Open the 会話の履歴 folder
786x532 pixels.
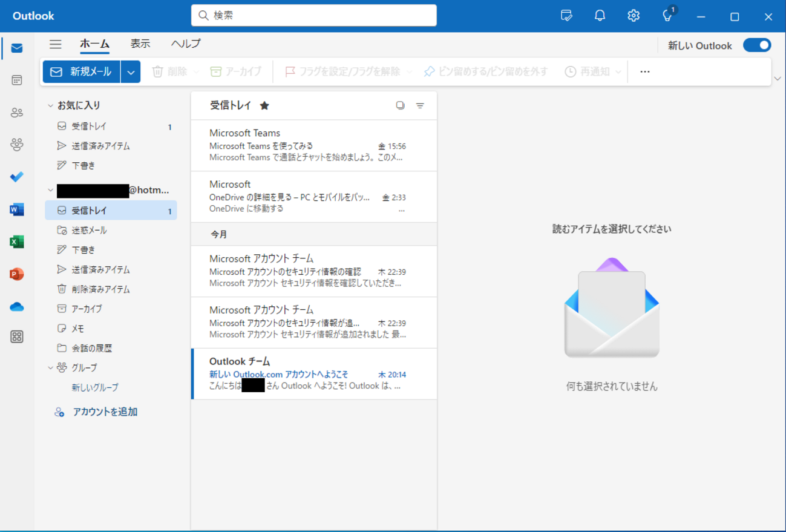(x=111, y=348)
